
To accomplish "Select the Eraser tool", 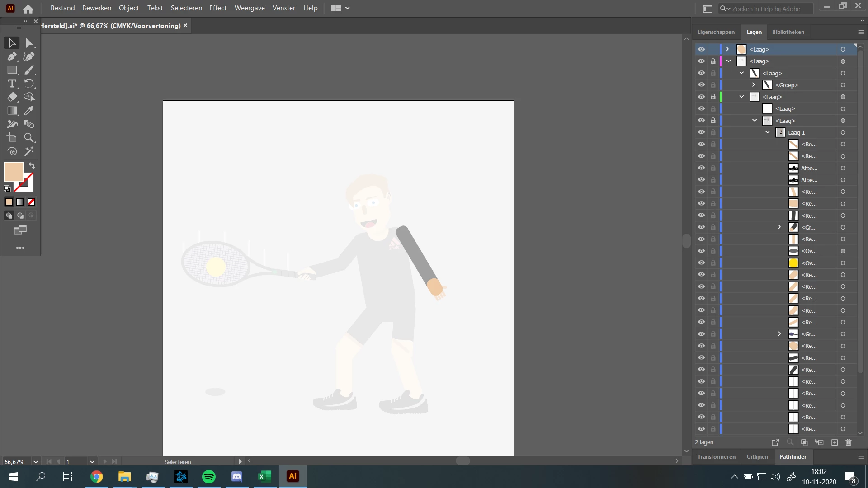I will [x=12, y=97].
